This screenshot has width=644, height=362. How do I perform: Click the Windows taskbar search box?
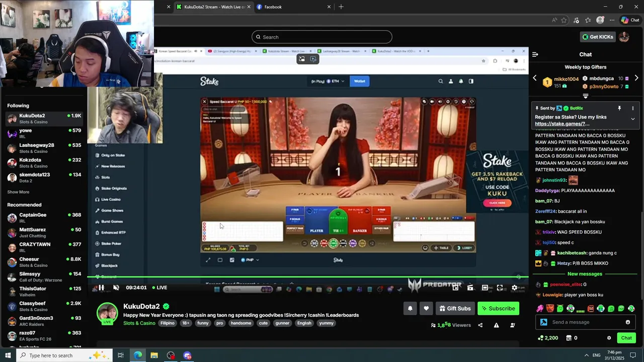point(64,355)
